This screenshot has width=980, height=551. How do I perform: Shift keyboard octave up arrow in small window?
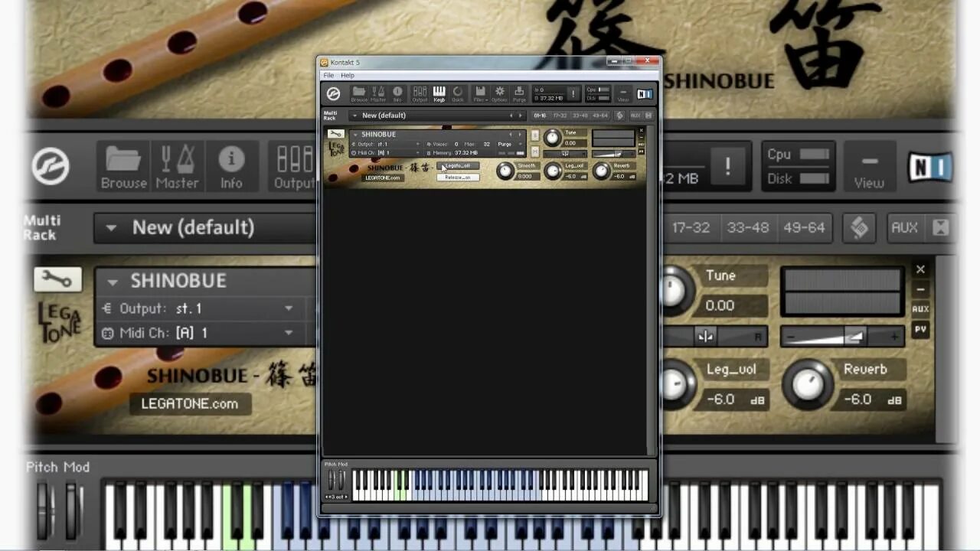(x=346, y=497)
